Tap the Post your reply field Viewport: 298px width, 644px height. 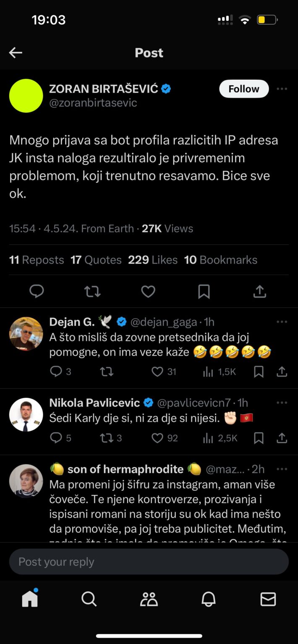tap(149, 562)
